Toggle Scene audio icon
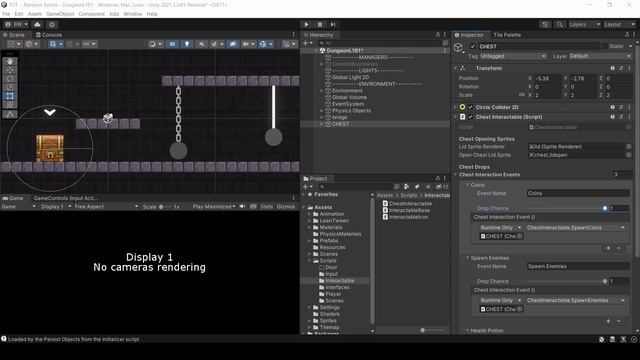Viewport: 640px width, 360px height. point(202,44)
